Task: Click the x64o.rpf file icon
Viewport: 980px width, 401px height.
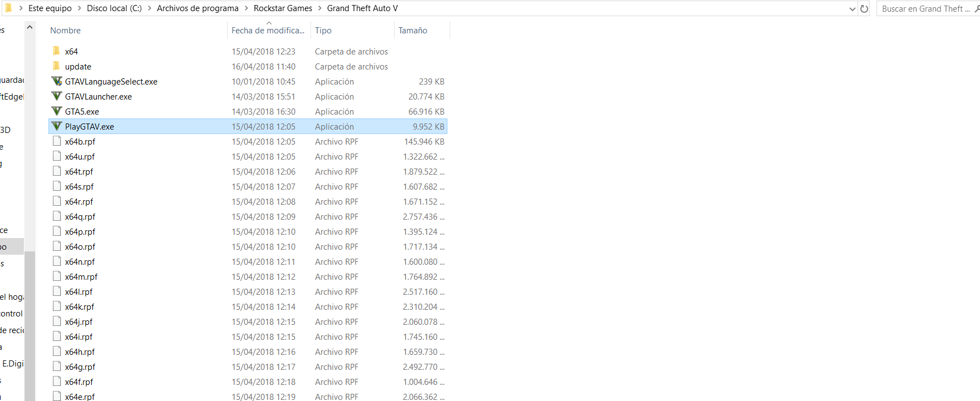Action: click(56, 246)
